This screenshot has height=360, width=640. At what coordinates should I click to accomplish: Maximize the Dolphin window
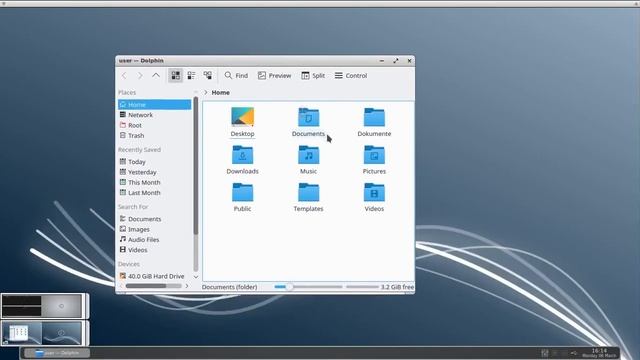[396, 60]
